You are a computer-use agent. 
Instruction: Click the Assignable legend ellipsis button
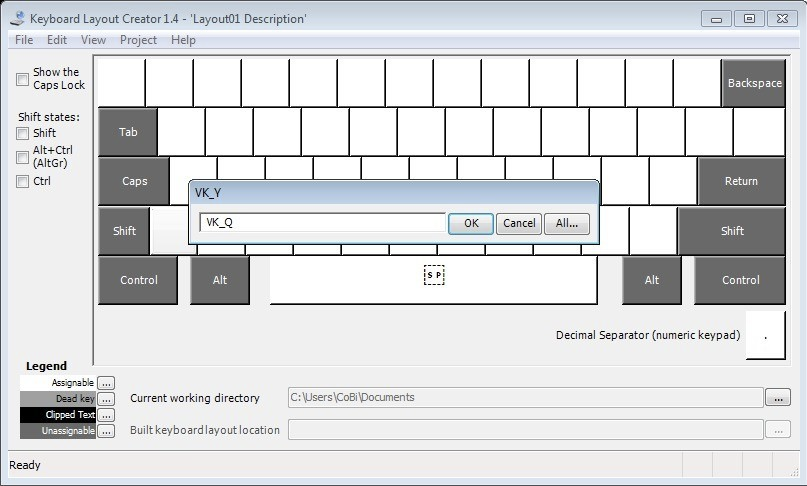[x=106, y=383]
